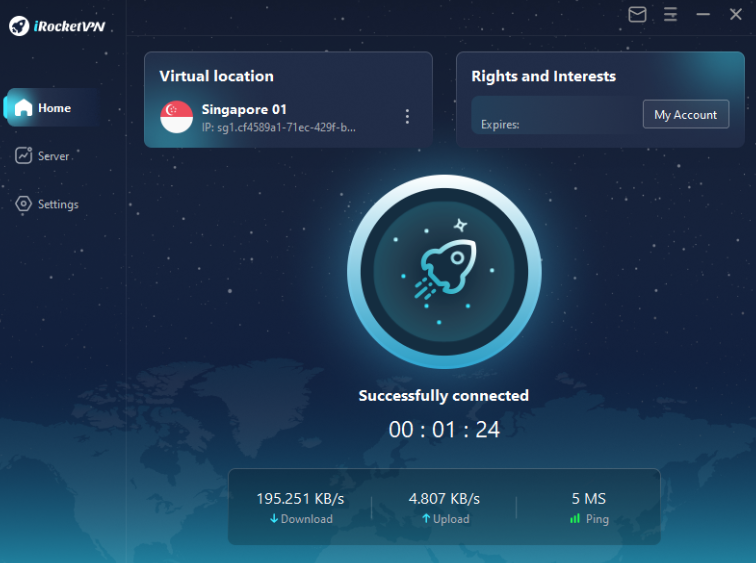Click the 195.251 KB/s download speed
The width and height of the screenshot is (756, 563).
point(300,498)
